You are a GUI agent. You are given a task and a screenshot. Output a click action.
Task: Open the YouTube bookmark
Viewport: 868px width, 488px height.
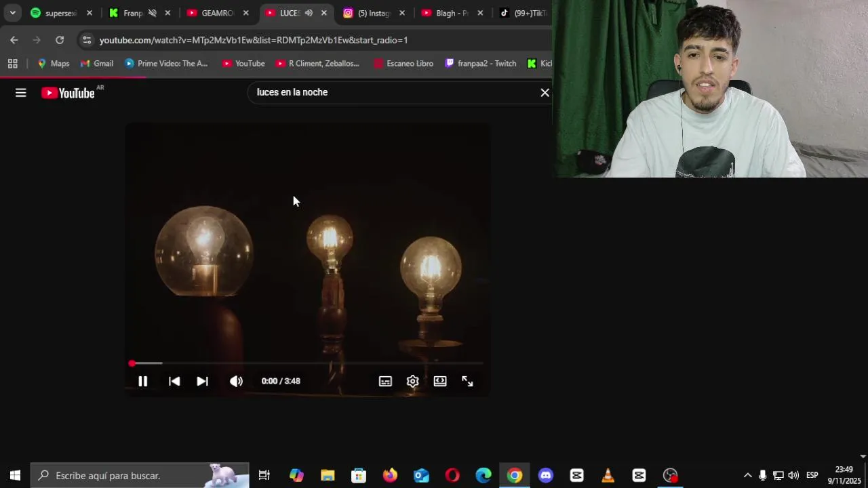(243, 63)
